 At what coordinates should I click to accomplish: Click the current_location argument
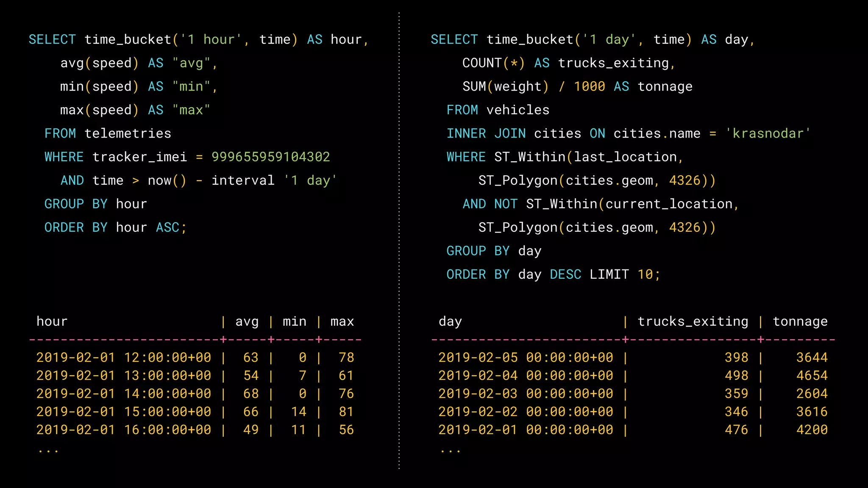669,204
